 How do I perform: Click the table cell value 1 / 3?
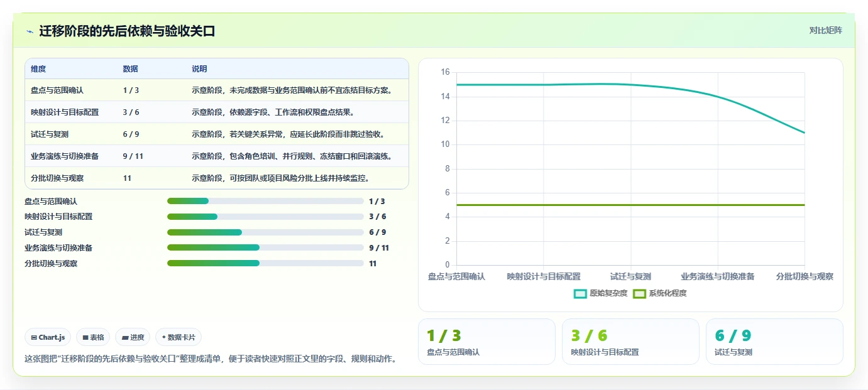tap(131, 90)
